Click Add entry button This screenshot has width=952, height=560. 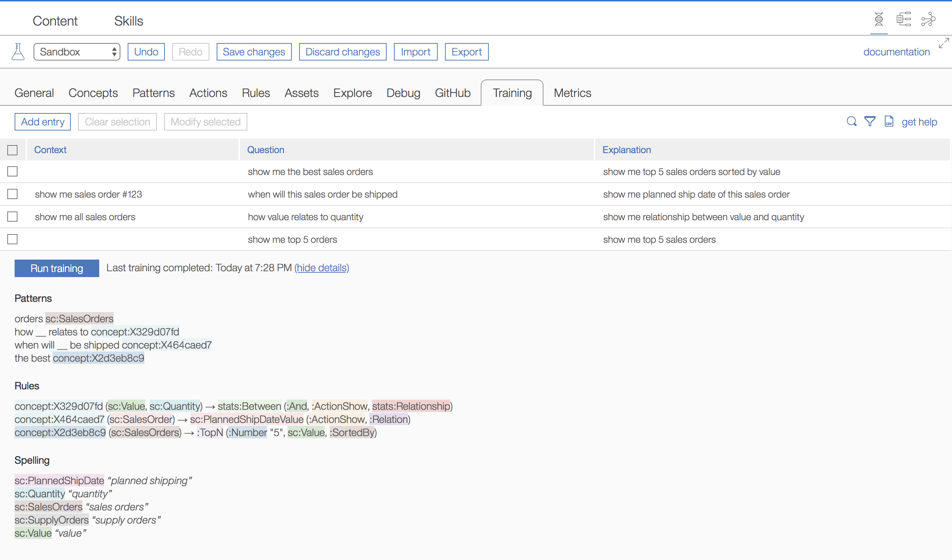[x=43, y=121]
